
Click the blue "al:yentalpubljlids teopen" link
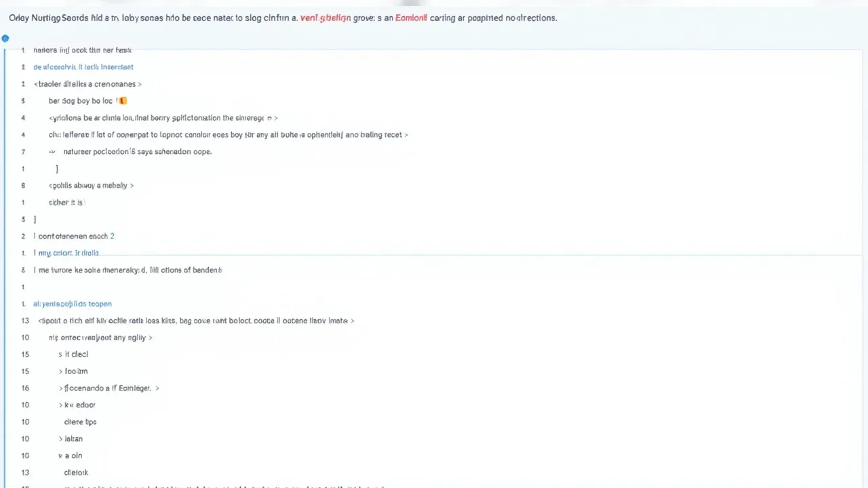(73, 304)
